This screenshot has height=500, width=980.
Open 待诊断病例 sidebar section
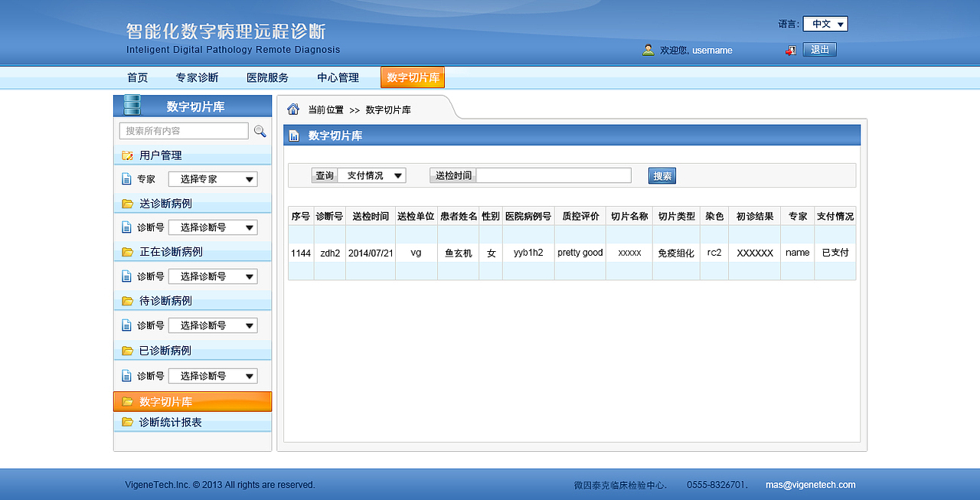point(192,301)
